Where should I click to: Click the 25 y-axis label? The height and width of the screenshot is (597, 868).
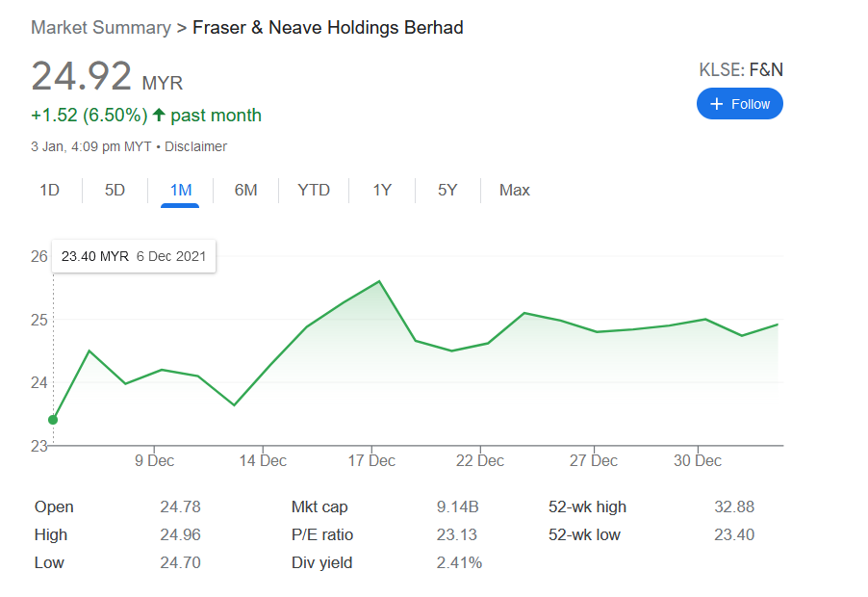tap(39, 320)
